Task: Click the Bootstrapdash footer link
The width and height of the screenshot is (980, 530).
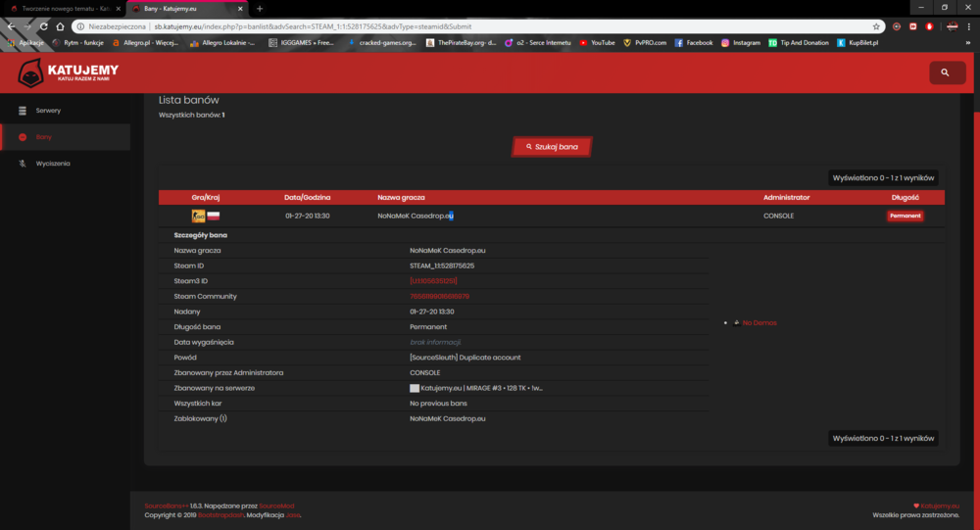Action: [220, 515]
